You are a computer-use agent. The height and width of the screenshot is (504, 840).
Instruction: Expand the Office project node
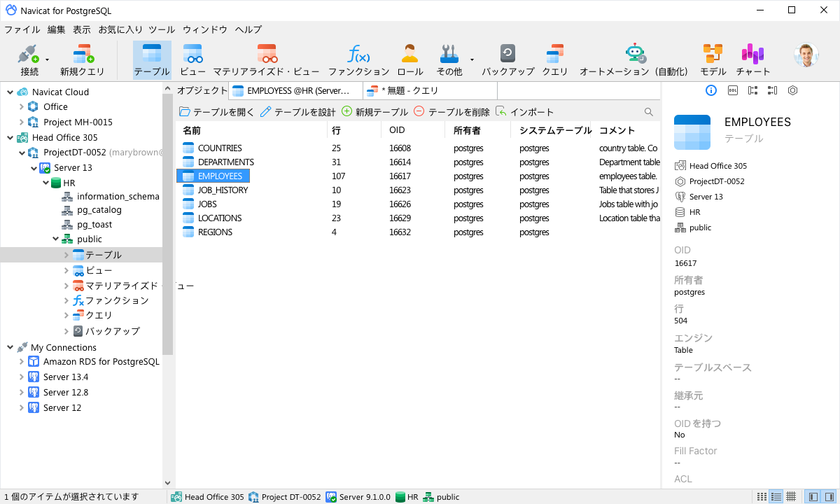pos(21,107)
